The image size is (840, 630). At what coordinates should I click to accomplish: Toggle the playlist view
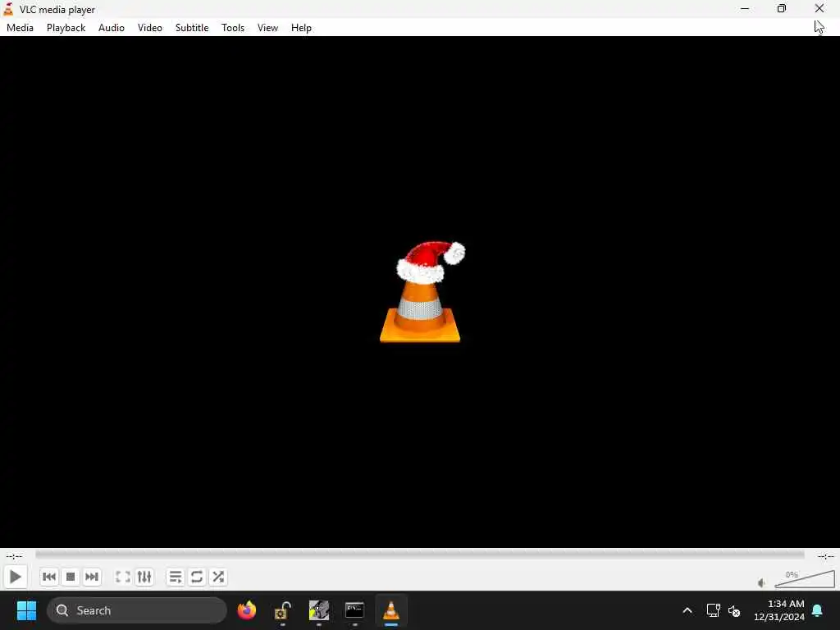[x=176, y=577]
